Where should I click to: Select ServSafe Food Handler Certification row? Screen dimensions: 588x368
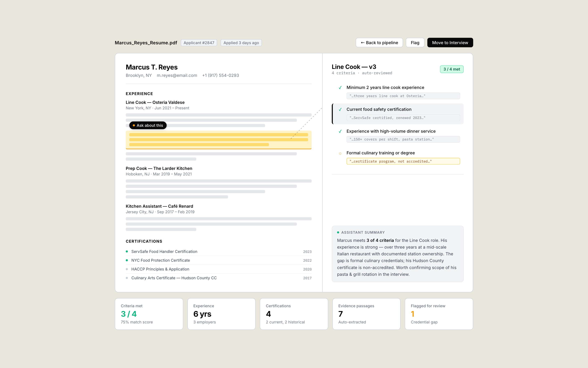tap(218, 251)
